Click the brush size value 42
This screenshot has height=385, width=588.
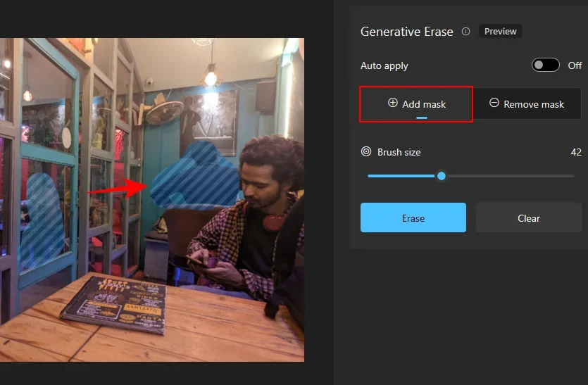pos(575,152)
